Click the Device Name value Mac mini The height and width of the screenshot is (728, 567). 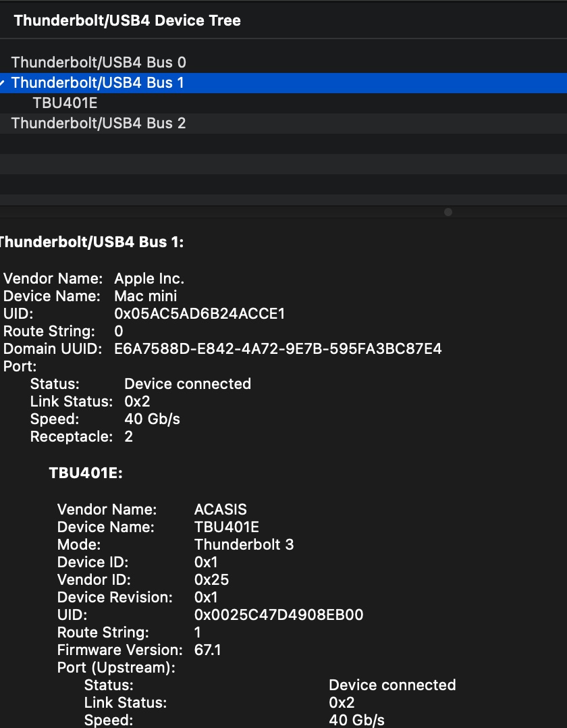coord(145,296)
